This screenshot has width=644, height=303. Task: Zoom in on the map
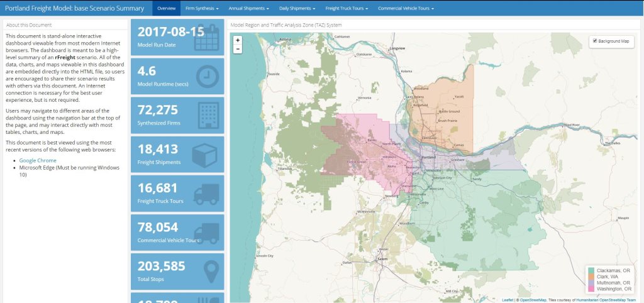point(237,40)
